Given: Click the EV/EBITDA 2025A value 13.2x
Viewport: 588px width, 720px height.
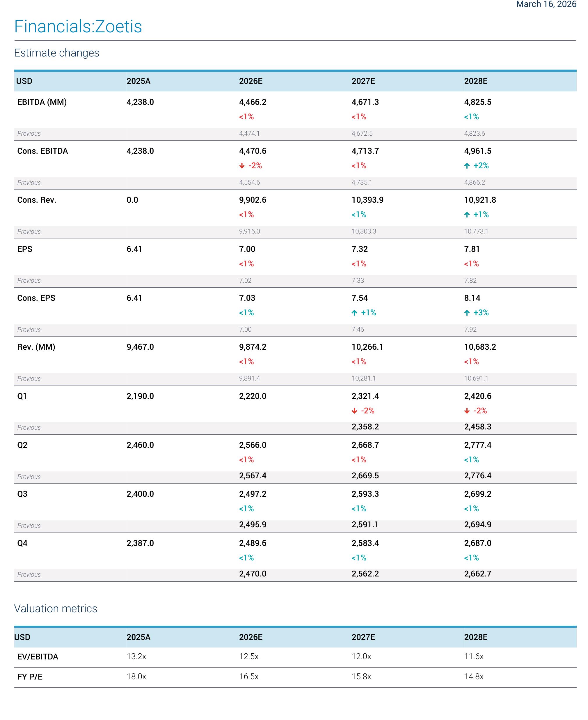Looking at the screenshot, I should pos(136,657).
